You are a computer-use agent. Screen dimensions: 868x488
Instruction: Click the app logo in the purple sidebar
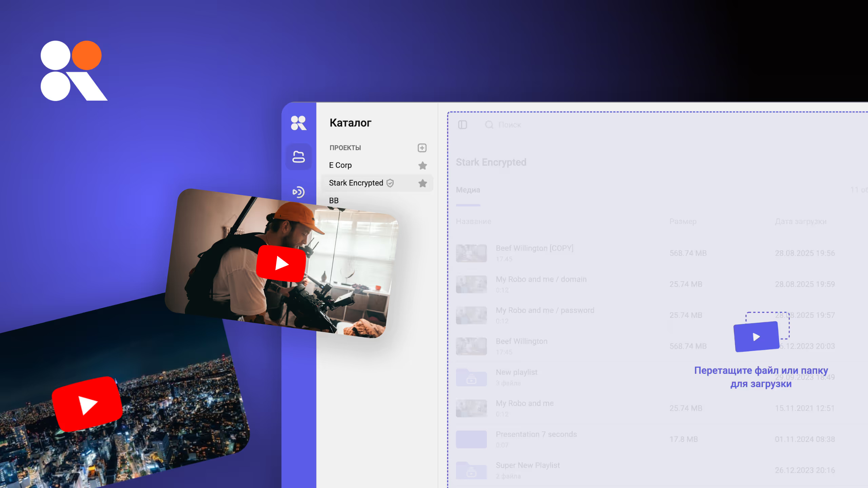click(x=298, y=123)
